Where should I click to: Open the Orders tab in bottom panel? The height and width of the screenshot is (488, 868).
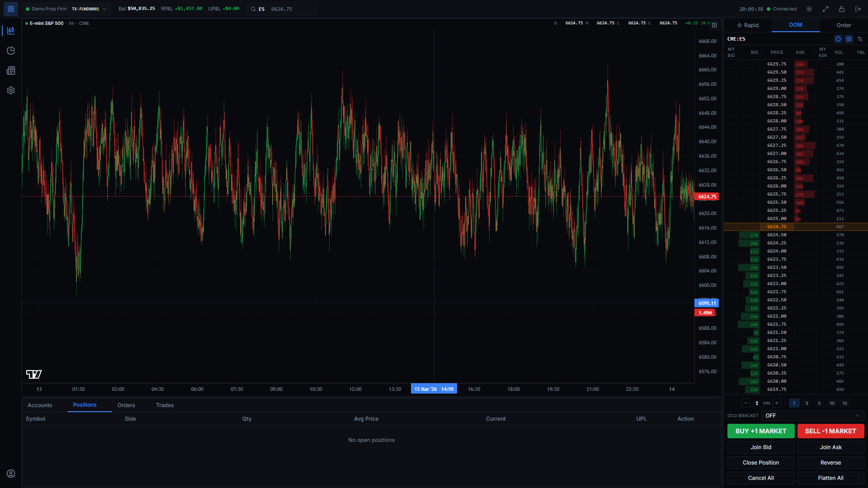[x=126, y=405]
